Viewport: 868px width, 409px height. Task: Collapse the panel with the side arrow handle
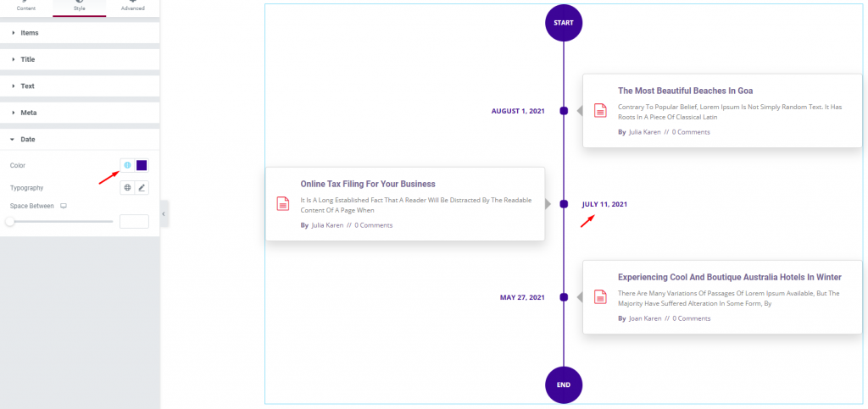(164, 214)
